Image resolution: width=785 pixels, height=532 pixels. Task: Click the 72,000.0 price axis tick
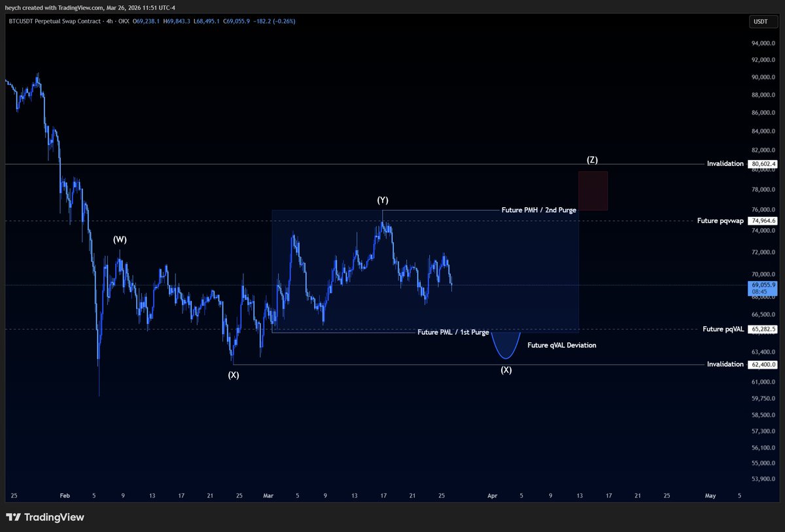(x=763, y=252)
